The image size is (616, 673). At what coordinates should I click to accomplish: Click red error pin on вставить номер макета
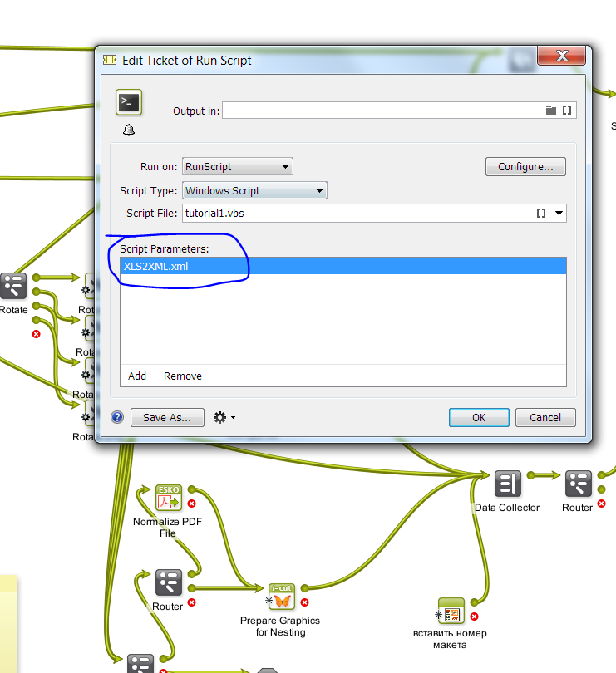[474, 617]
